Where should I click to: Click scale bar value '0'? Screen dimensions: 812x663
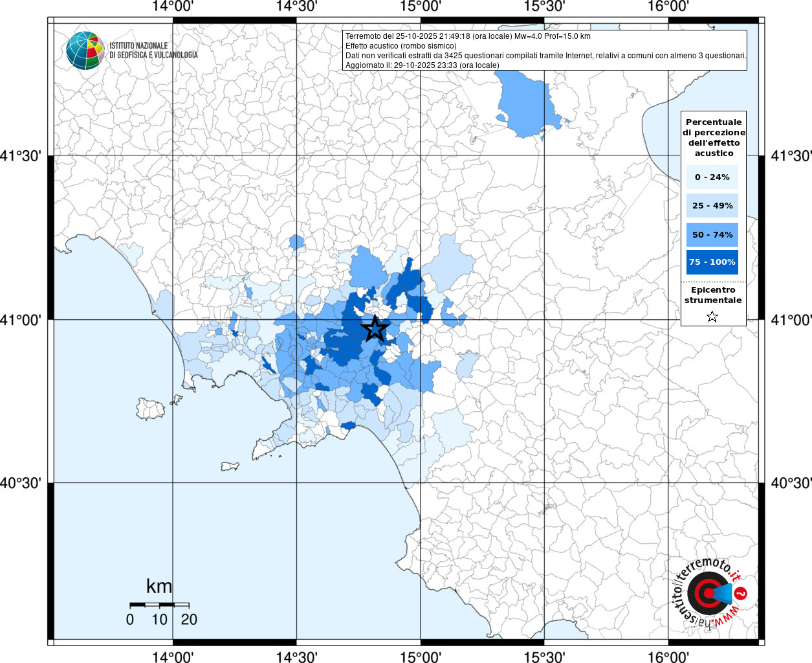point(130,619)
